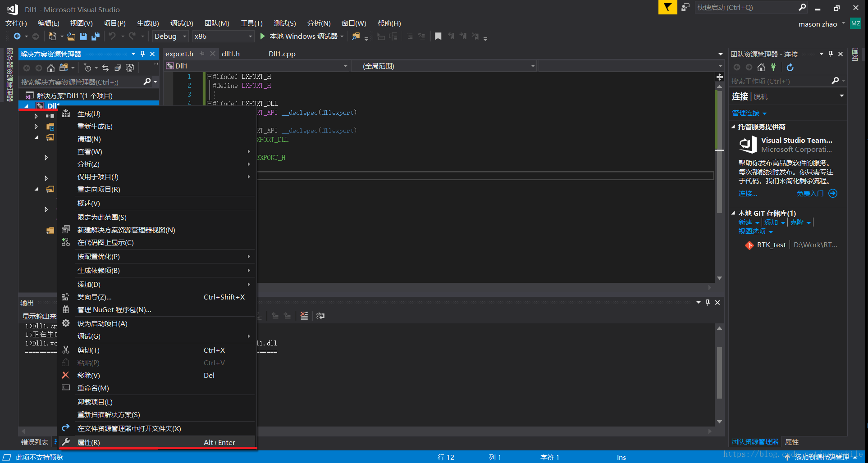Viewport: 868px width, 463px height.
Task: Click the Save All toolbar icon
Action: 96,36
